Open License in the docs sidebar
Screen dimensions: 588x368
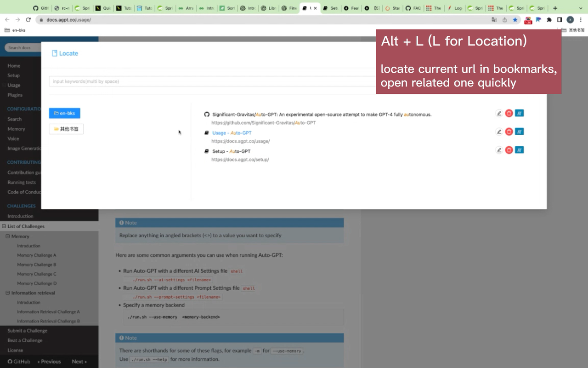[x=15, y=350]
